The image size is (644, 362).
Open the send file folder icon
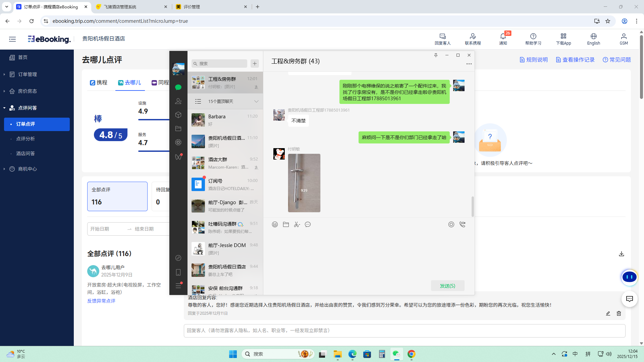286,225
